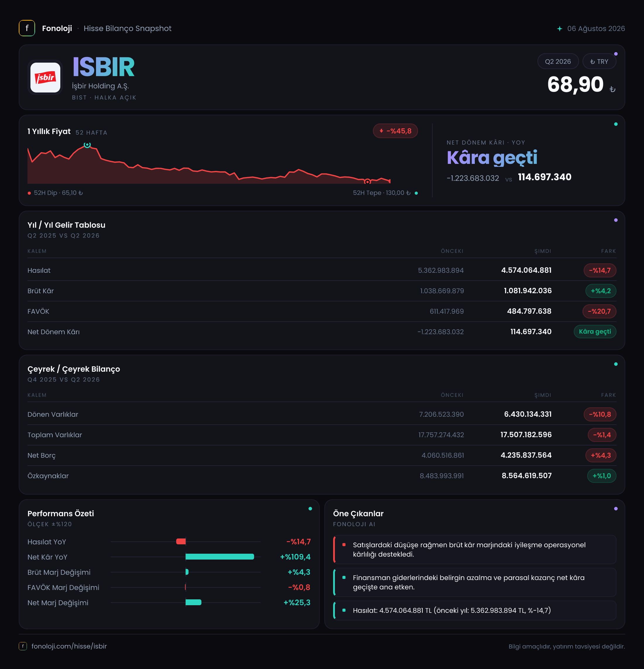The image size is (644, 669).
Task: Click the teal bullet of the Hasılat highlight
Action: click(x=344, y=610)
